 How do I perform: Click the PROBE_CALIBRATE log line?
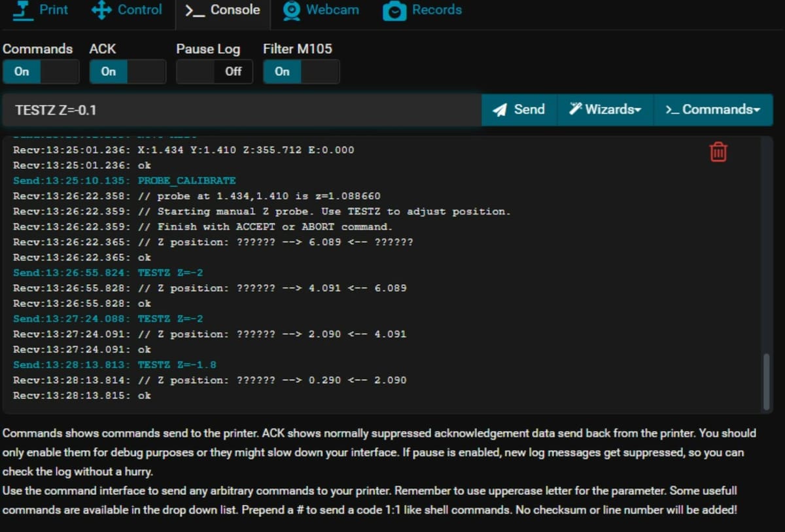coord(124,181)
